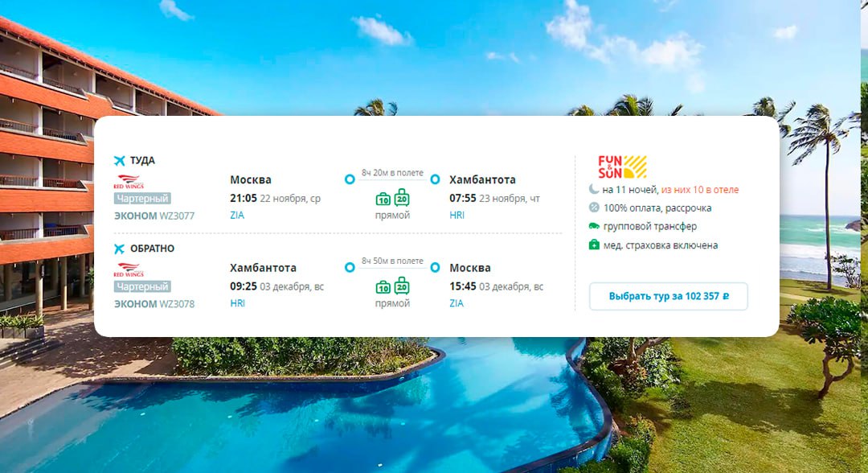Viewport: 868px width, 473px height.
Task: Click the 10 kg hand luggage icon on outbound flight
Action: tap(383, 199)
